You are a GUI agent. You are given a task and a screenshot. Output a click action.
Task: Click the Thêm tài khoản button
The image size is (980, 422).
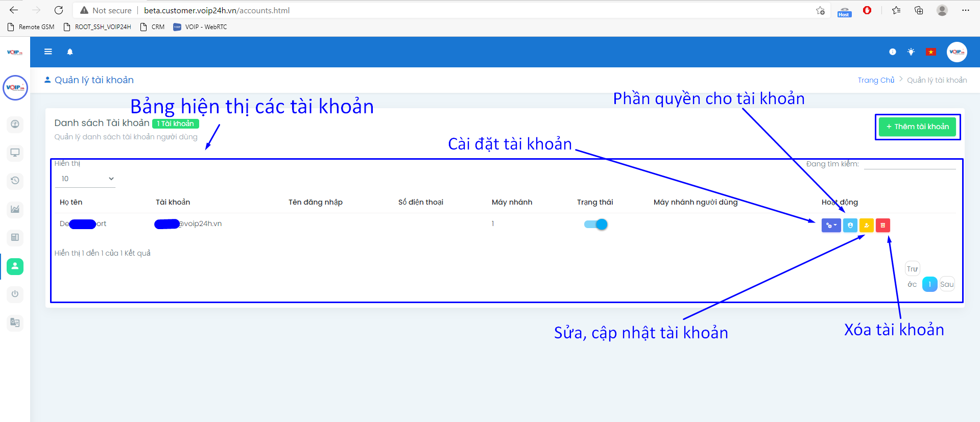(917, 127)
